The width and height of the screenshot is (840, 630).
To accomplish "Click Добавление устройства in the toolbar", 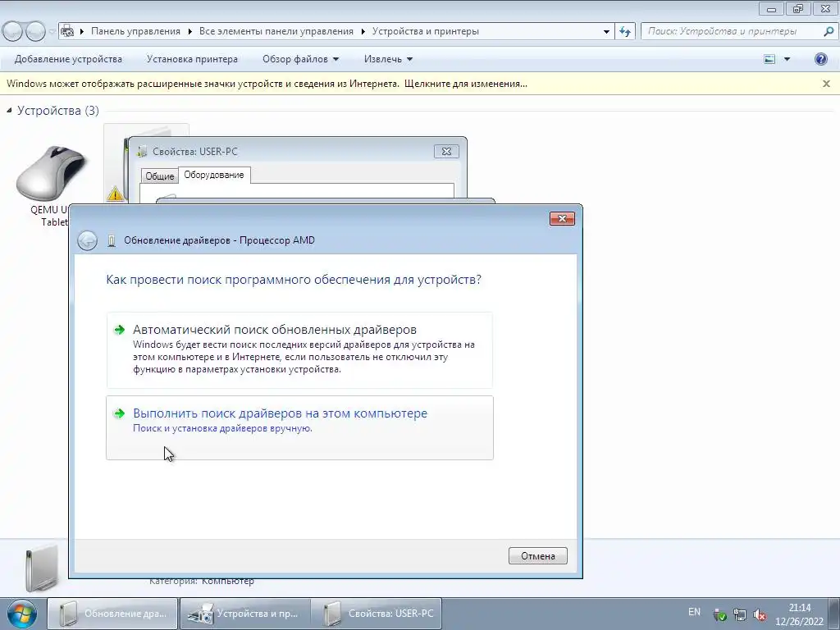I will click(x=68, y=59).
